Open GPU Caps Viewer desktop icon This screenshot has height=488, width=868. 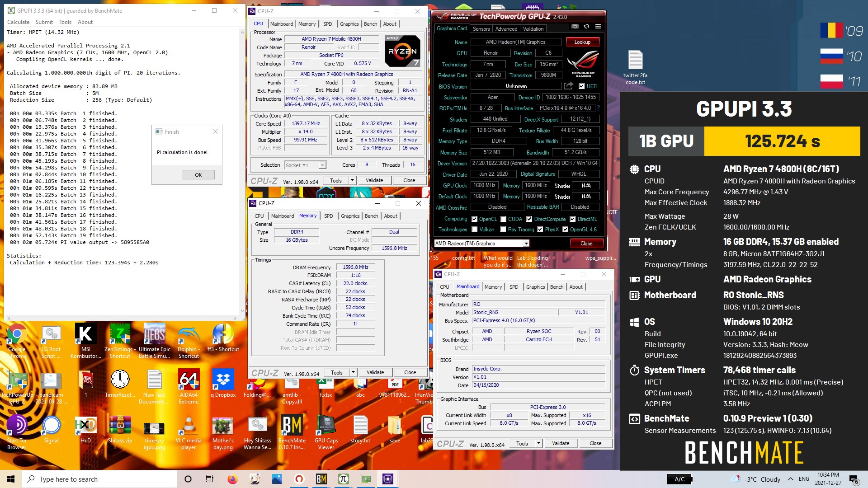pos(326,433)
